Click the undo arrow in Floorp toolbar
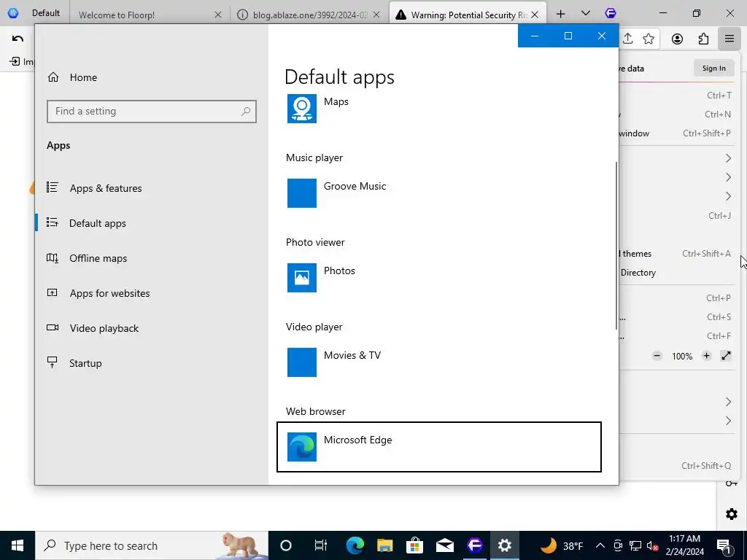747x560 pixels. pos(18,39)
